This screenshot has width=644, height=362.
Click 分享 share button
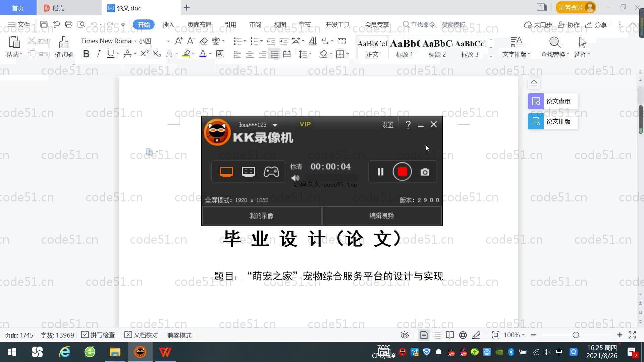[x=596, y=25]
